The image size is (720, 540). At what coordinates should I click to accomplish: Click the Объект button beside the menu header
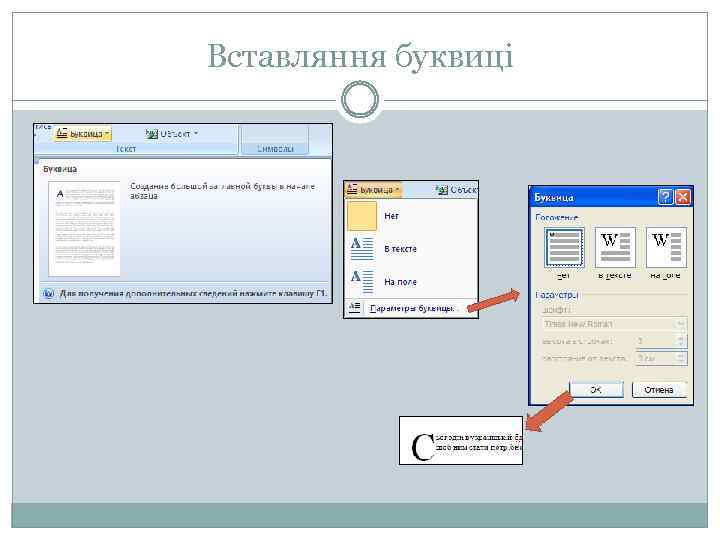click(x=456, y=190)
